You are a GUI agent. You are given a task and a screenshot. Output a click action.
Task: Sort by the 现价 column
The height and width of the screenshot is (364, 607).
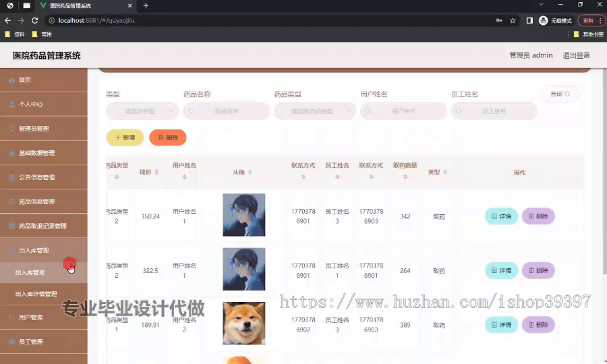(x=156, y=172)
